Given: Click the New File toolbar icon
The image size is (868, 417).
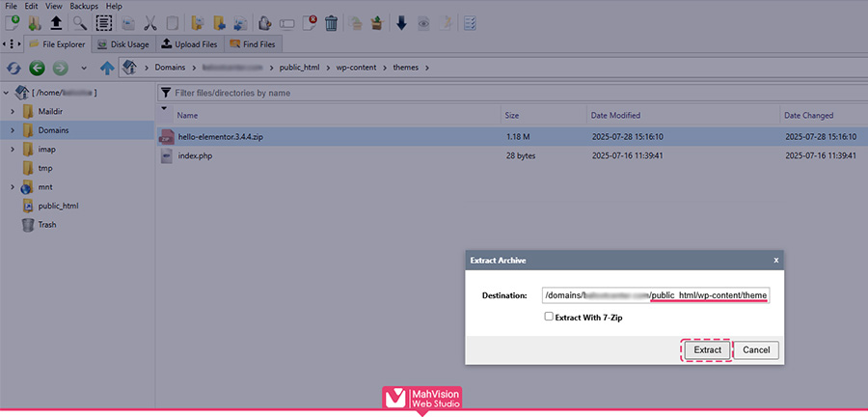Looking at the screenshot, I should click(12, 23).
